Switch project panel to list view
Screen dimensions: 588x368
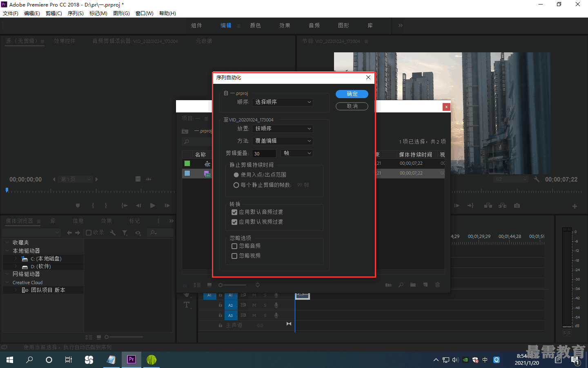click(197, 285)
